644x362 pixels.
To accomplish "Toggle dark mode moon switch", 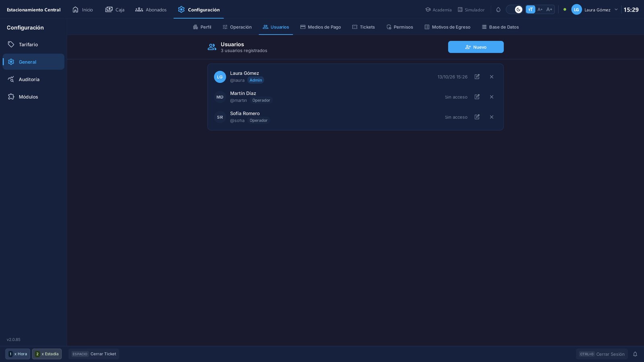I will click(514, 10).
